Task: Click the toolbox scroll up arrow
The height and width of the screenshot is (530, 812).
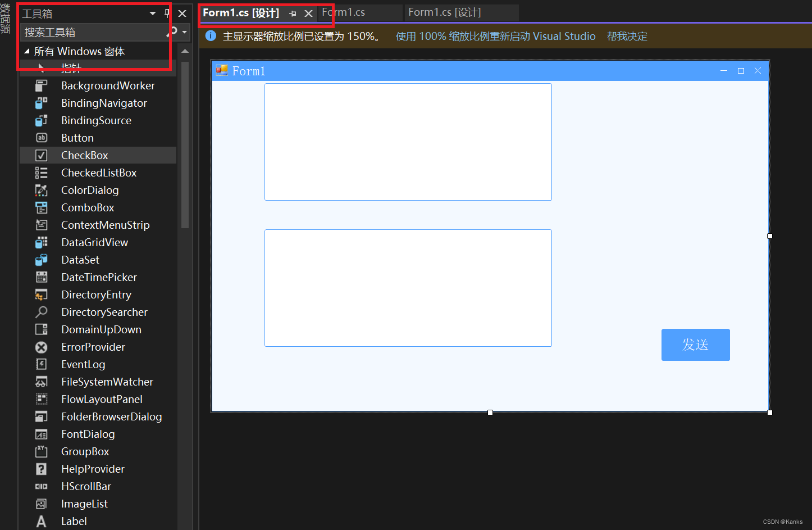Action: click(x=185, y=51)
